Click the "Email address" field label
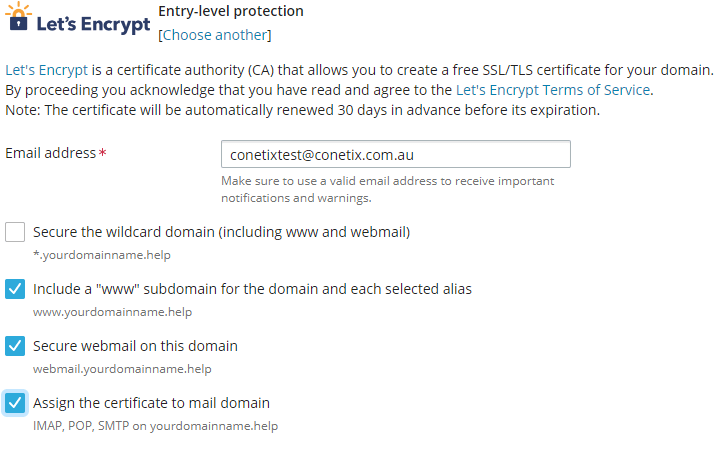Screen dimensions: 724x456 [51, 154]
